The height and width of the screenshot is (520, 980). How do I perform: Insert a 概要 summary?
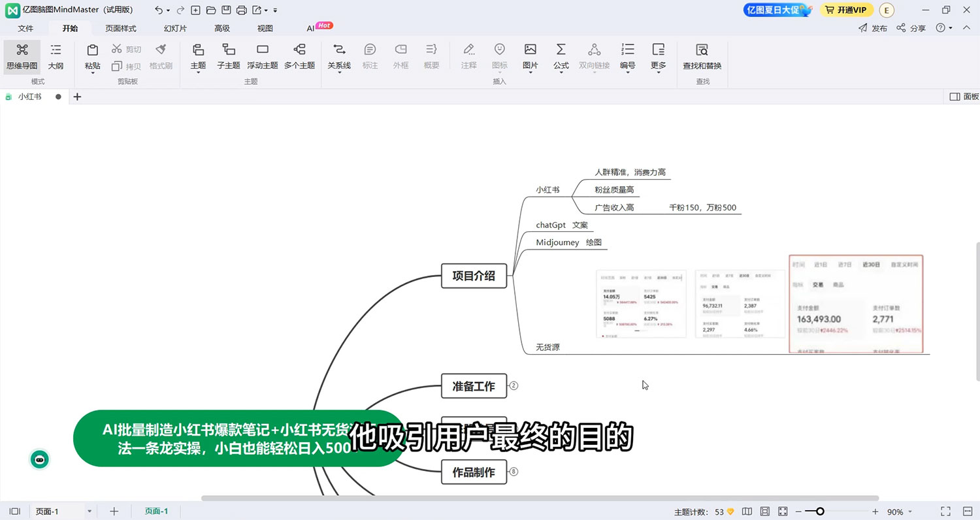431,56
